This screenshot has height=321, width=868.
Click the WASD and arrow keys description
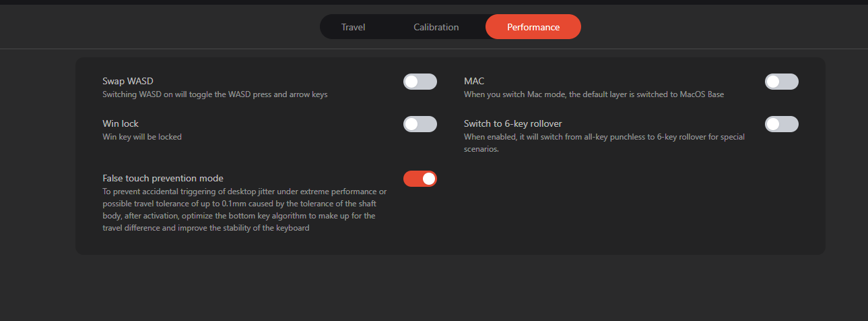pyautogui.click(x=215, y=94)
